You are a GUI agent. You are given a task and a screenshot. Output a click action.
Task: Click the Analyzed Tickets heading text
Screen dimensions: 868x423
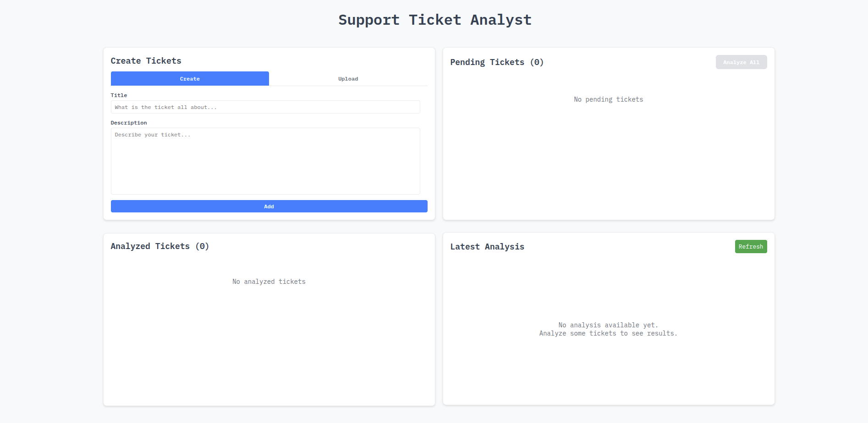click(150, 246)
